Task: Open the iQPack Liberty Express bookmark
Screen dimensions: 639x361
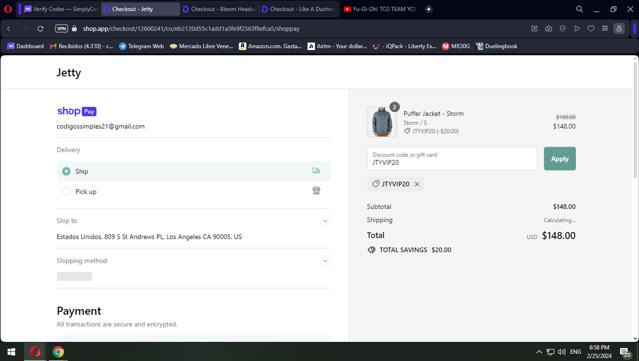Action: (x=405, y=46)
